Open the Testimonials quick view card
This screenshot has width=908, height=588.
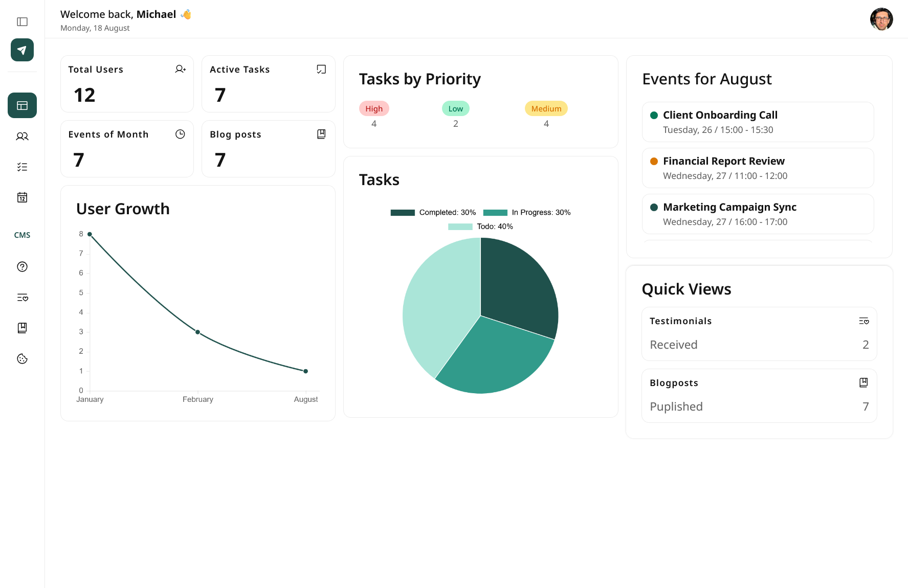[759, 333]
